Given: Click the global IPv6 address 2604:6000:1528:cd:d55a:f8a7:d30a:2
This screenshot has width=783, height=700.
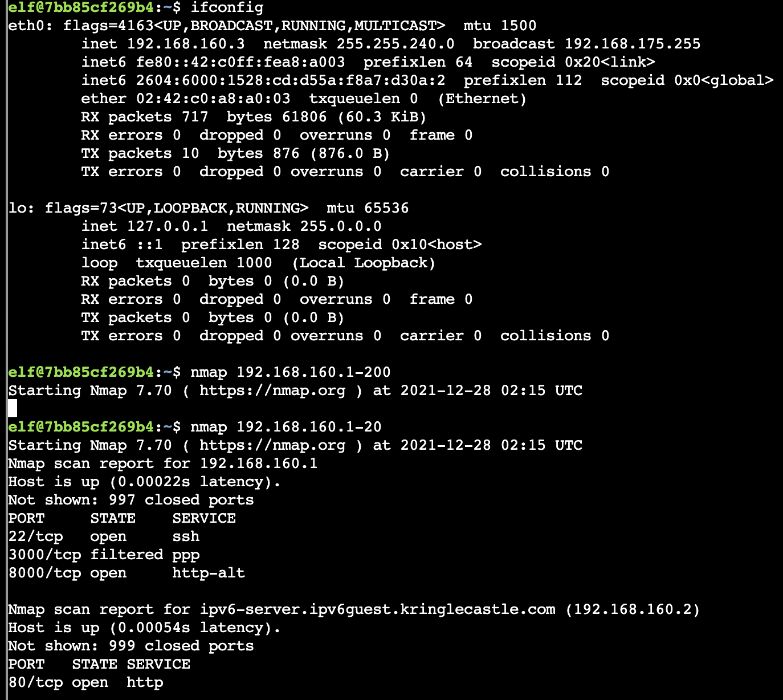Looking at the screenshot, I should click(x=291, y=80).
